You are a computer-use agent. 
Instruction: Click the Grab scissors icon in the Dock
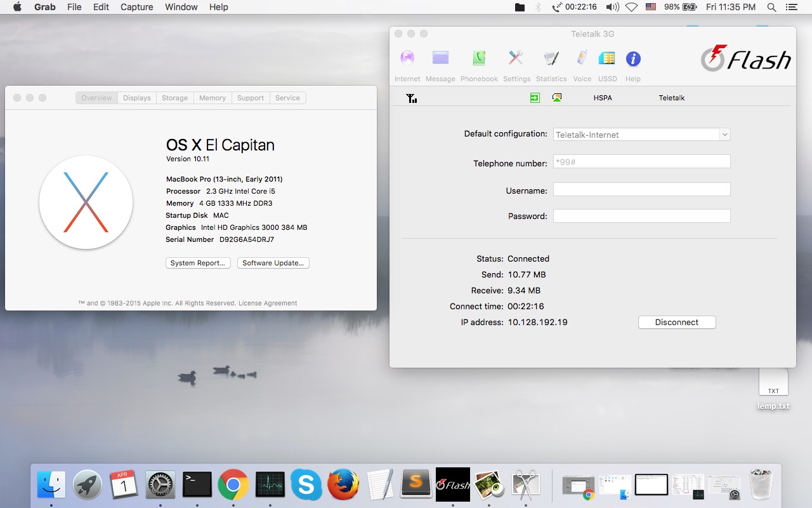[x=525, y=485]
